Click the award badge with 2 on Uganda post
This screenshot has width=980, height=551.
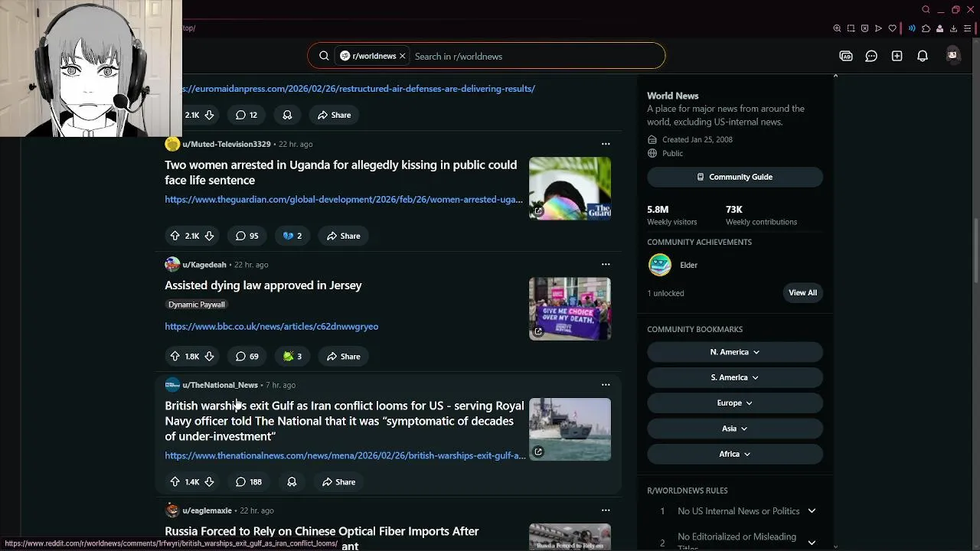coord(292,236)
